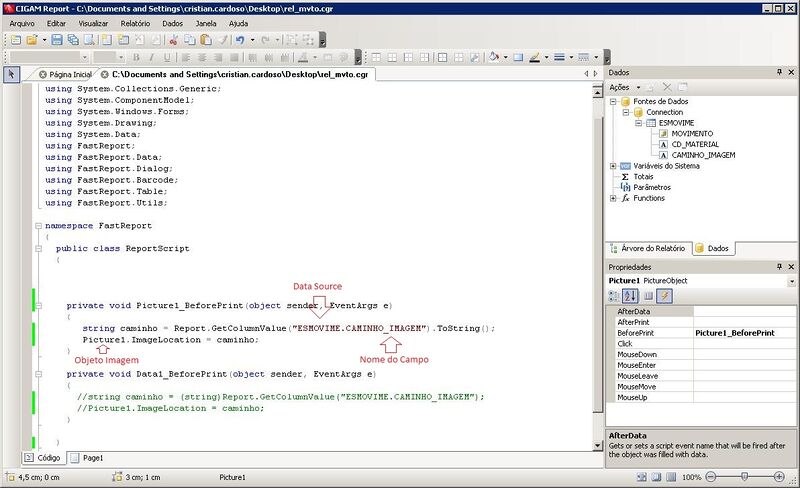The width and height of the screenshot is (800, 488).
Task: Open the Ajuda menu
Action: [238, 23]
